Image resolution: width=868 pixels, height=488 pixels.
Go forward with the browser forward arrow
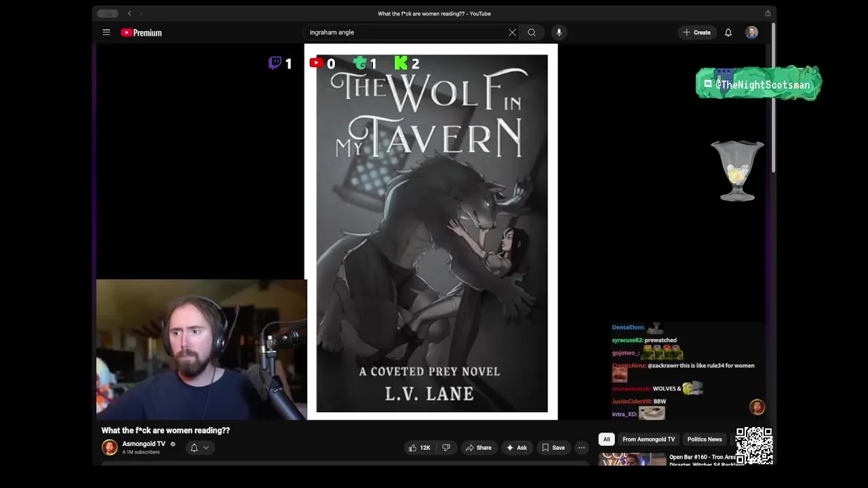click(140, 14)
